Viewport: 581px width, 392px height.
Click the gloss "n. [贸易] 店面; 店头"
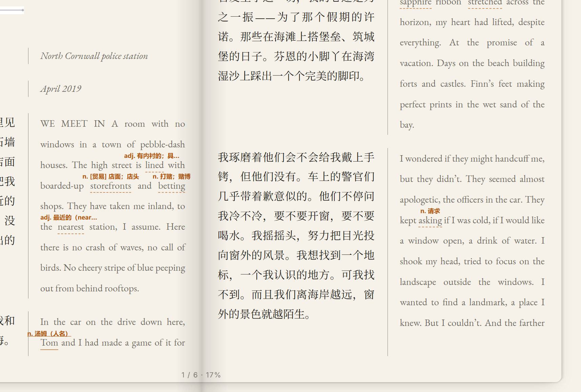tap(110, 177)
